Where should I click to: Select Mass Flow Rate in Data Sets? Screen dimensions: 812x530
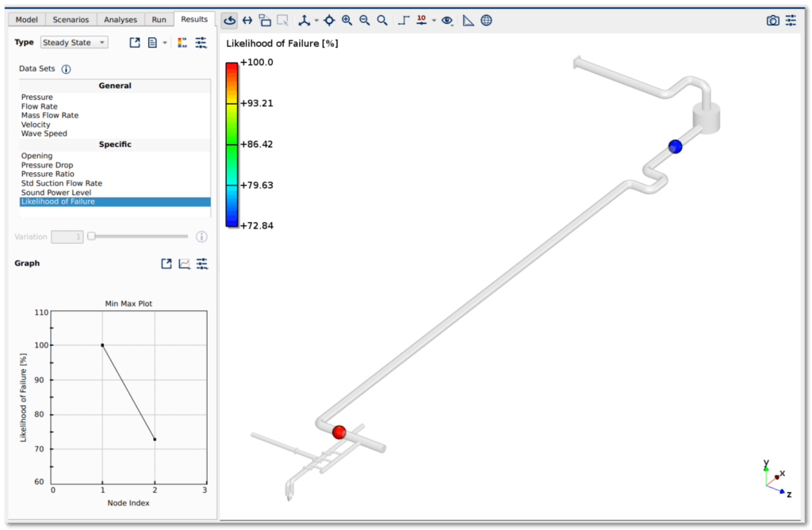(115, 115)
